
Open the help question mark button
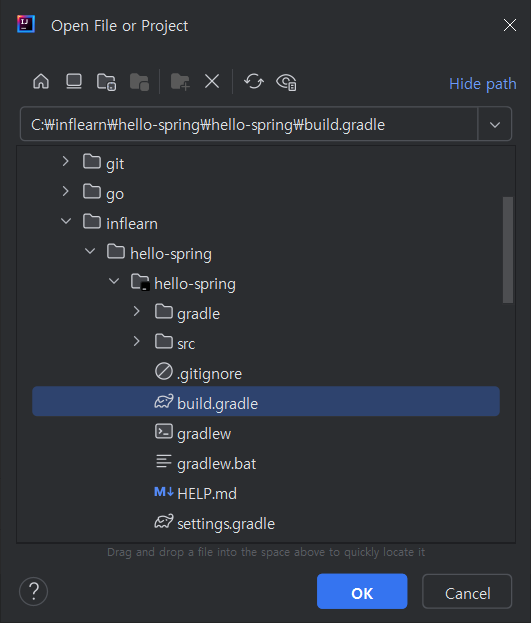34,591
